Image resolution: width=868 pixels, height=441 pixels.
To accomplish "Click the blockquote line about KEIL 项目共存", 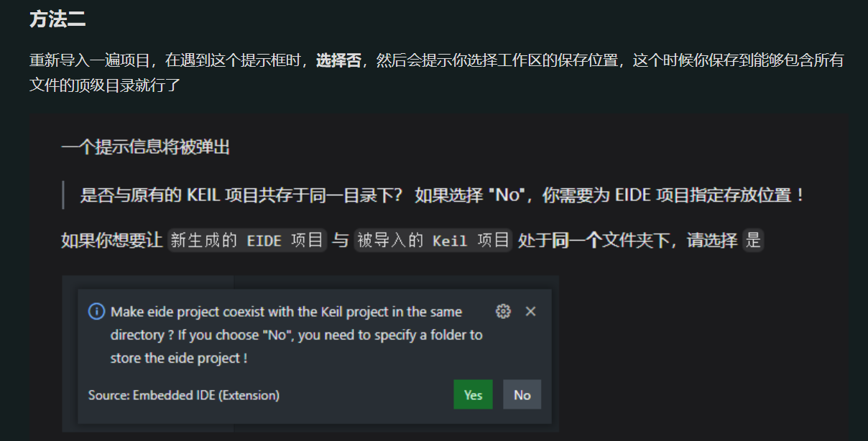I will (x=442, y=195).
